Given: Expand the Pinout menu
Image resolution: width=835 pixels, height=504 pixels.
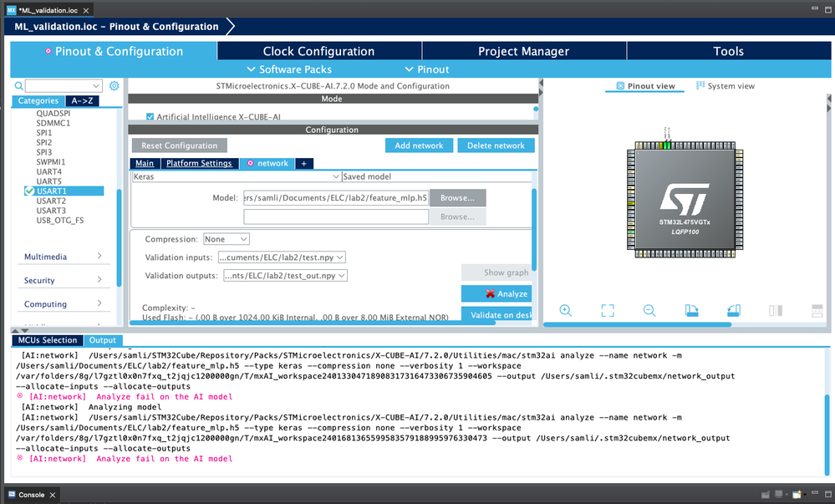Looking at the screenshot, I should (x=426, y=69).
